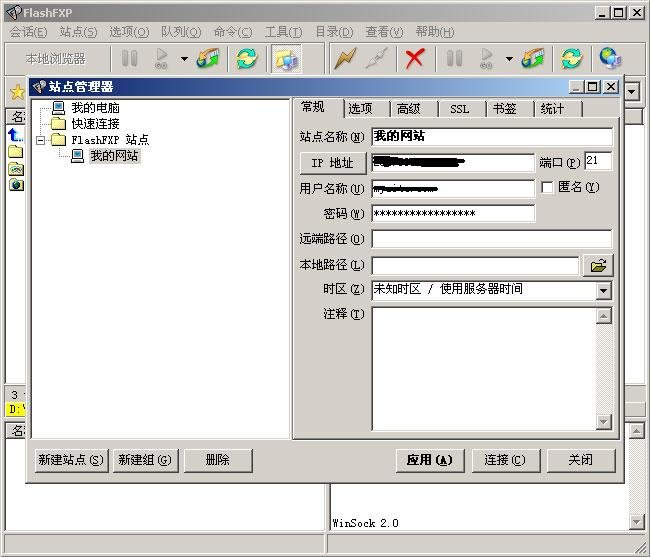Image resolution: width=650 pixels, height=557 pixels.
Task: Click the 删除 button
Action: 218,460
